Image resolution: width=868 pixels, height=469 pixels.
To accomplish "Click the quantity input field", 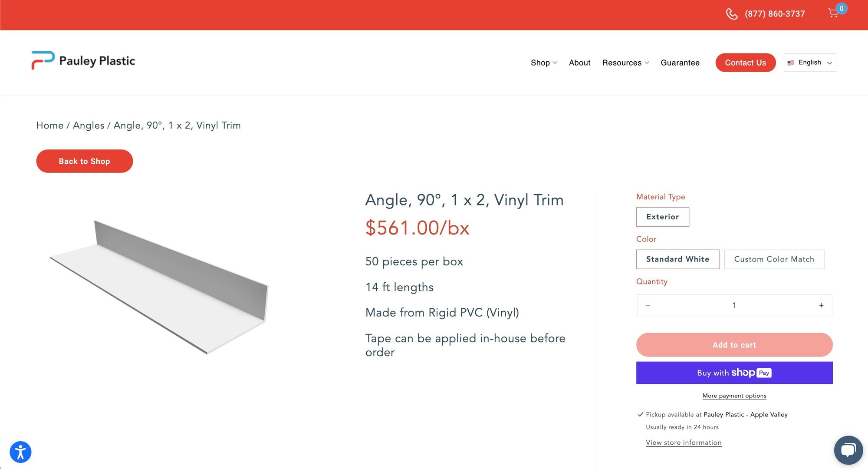I will pyautogui.click(x=734, y=305).
